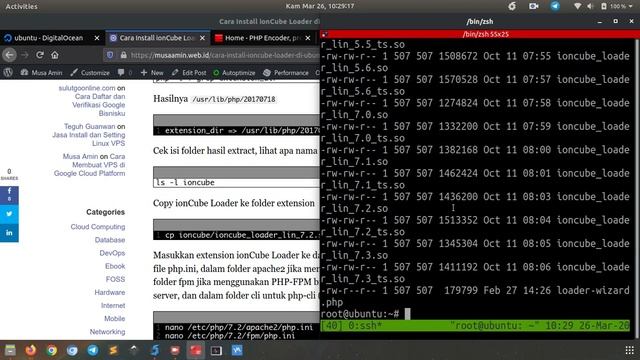Click the Firefox address bar URL
This screenshot has width=640, height=360.
click(x=224, y=55)
